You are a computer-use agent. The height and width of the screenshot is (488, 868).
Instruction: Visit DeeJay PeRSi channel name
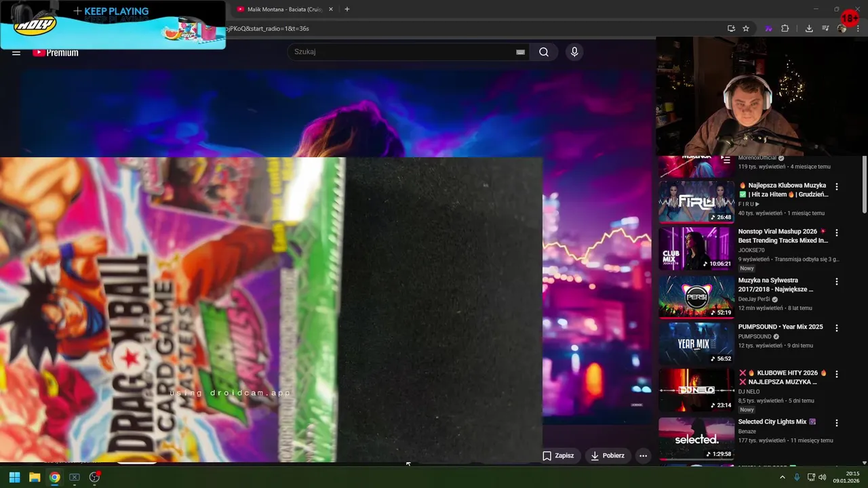pyautogui.click(x=754, y=299)
